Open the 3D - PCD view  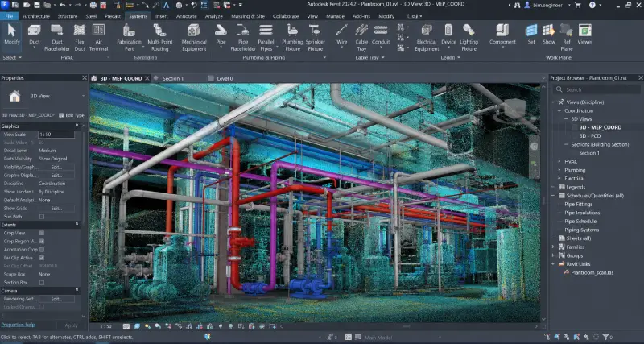[x=590, y=135]
